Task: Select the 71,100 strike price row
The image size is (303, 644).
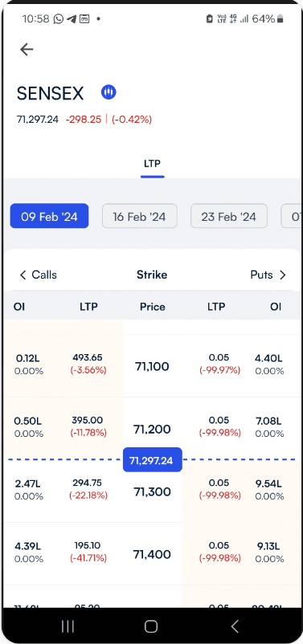Action: coord(152,365)
